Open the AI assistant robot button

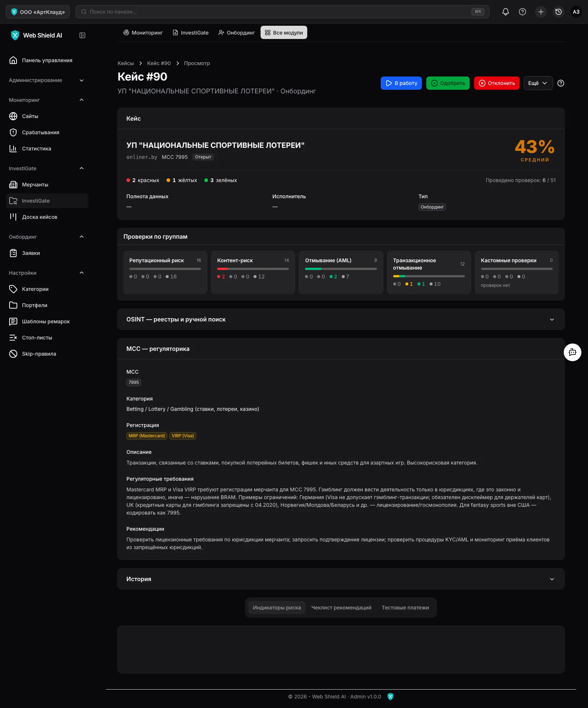coord(573,352)
